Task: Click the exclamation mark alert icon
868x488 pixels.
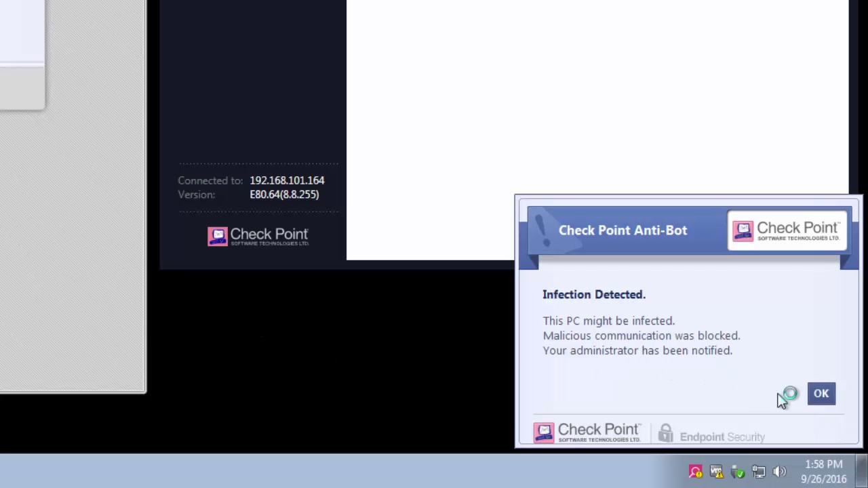Action: pyautogui.click(x=542, y=230)
